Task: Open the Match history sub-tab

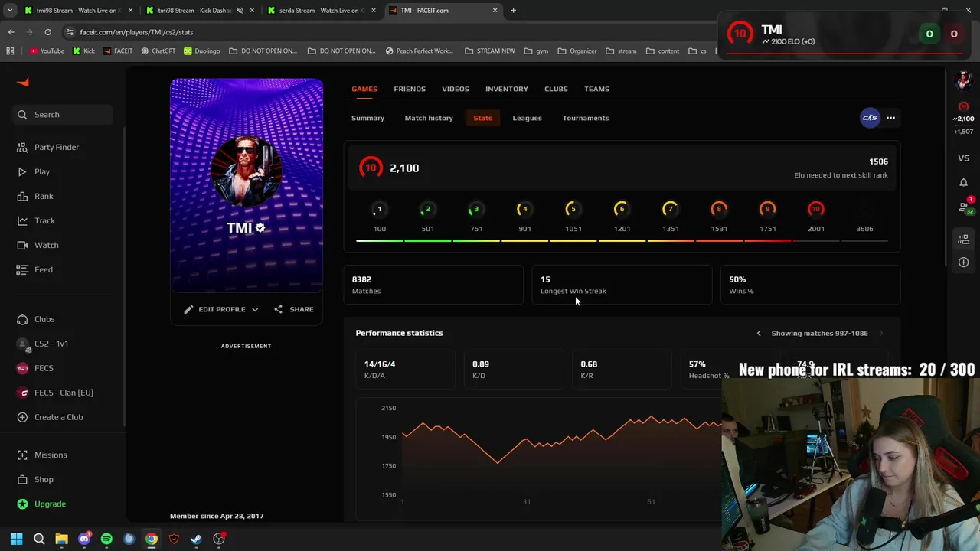Action: tap(429, 118)
